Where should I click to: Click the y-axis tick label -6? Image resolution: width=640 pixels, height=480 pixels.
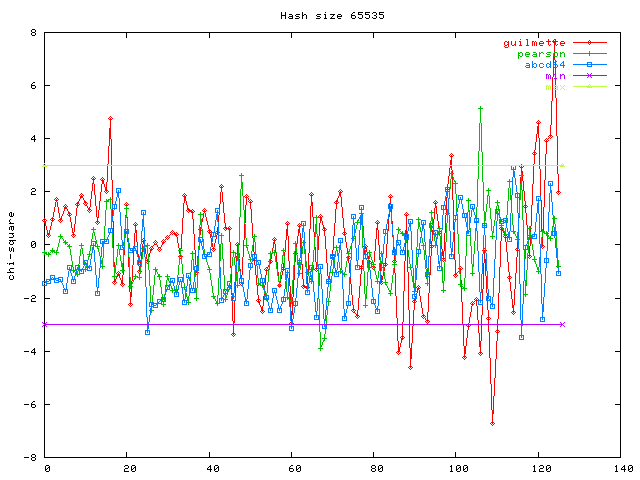(30, 404)
